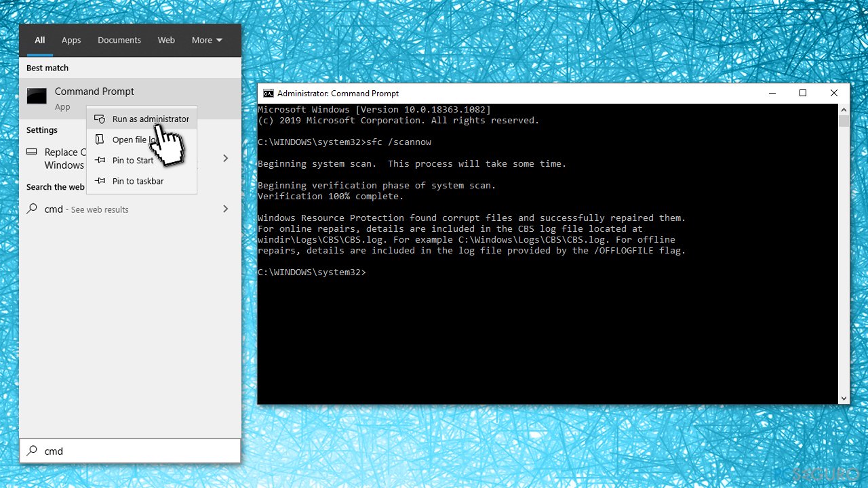Click the search box magnifier icon
The image size is (868, 488).
tap(32, 451)
